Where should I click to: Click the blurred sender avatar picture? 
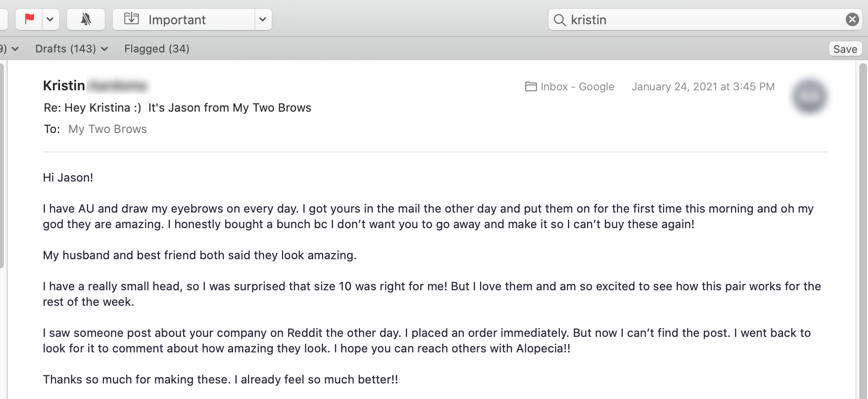tap(809, 96)
